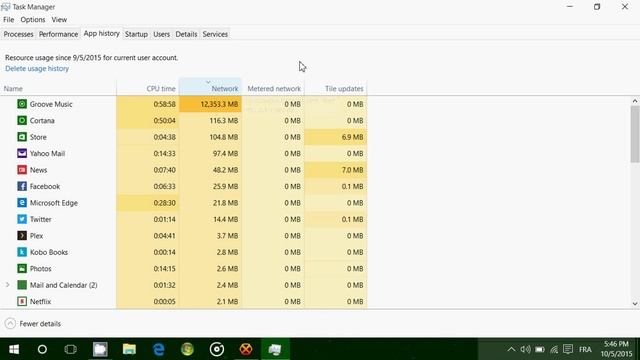Screen dimensions: 640x360
Task: Click News's 7.0 MB tile updates cell
Action: click(x=336, y=170)
